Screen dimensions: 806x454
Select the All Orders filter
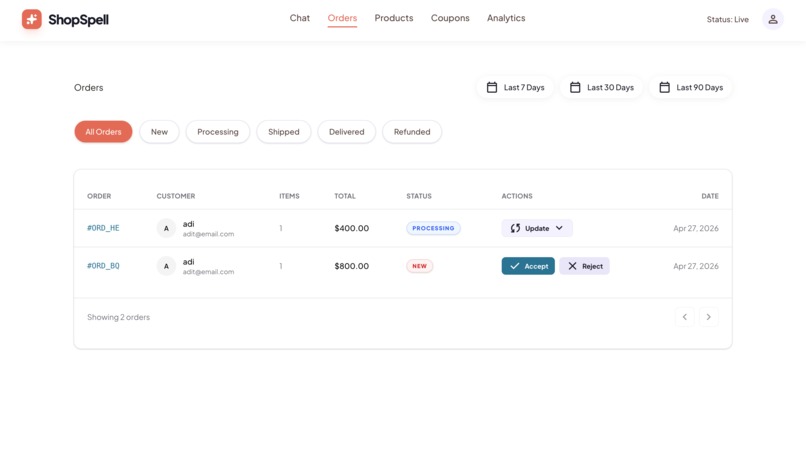pos(103,132)
